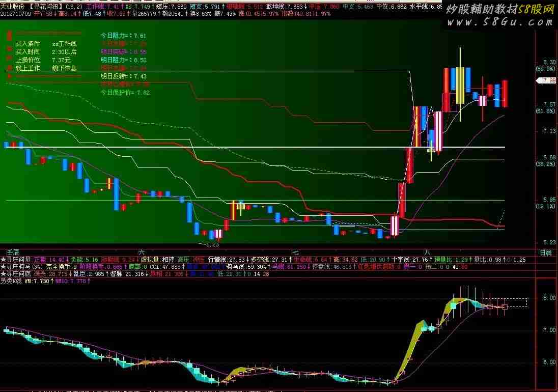Click the 5.23 price axis label

tap(549, 242)
